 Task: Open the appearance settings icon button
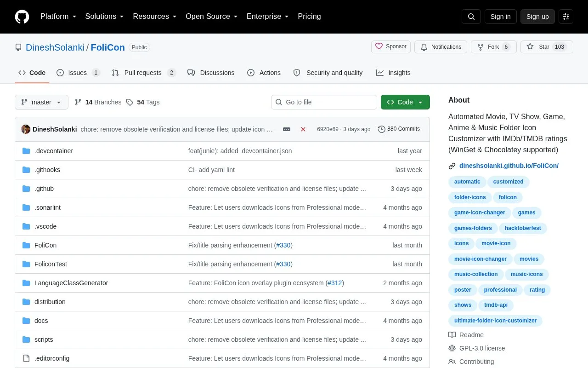point(566,17)
